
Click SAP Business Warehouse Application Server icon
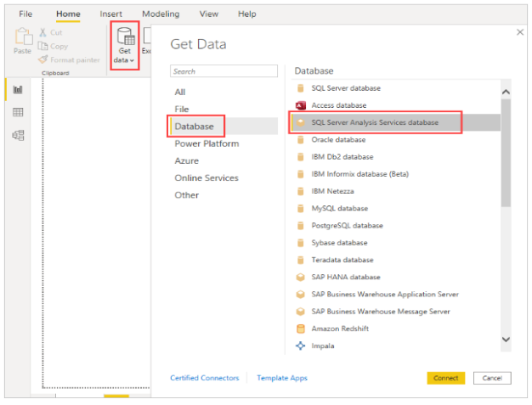pos(300,294)
